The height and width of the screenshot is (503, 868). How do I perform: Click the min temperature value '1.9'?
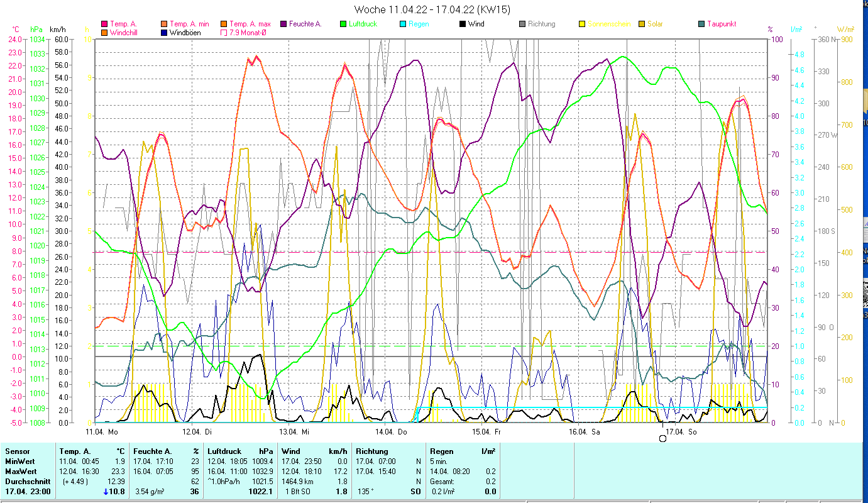[x=119, y=461]
